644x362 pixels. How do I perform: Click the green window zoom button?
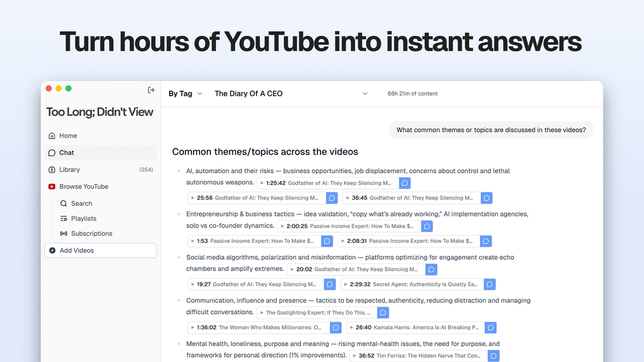point(69,88)
